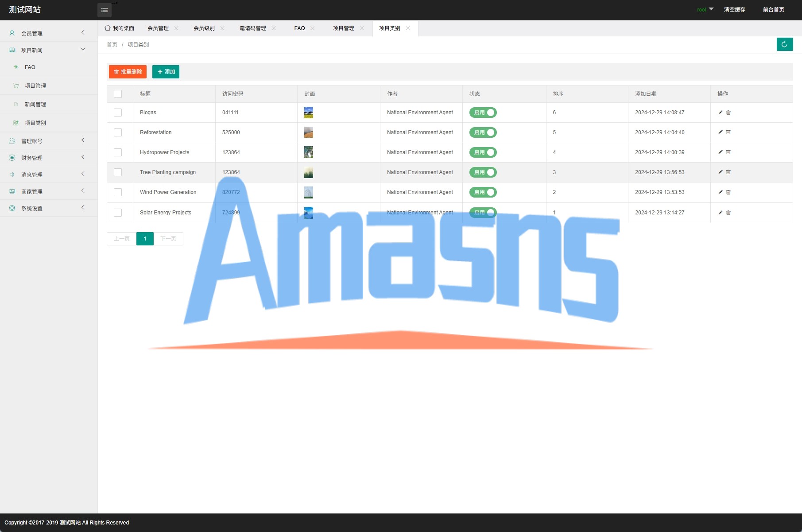Click the 商家管理 icon in sidebar
This screenshot has width=802, height=532.
pyautogui.click(x=12, y=191)
